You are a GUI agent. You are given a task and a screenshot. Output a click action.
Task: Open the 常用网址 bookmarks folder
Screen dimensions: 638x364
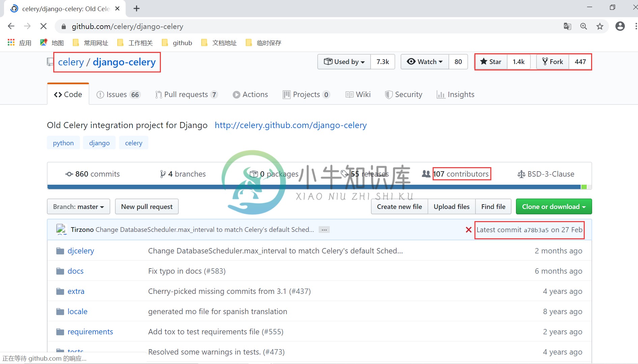click(90, 43)
